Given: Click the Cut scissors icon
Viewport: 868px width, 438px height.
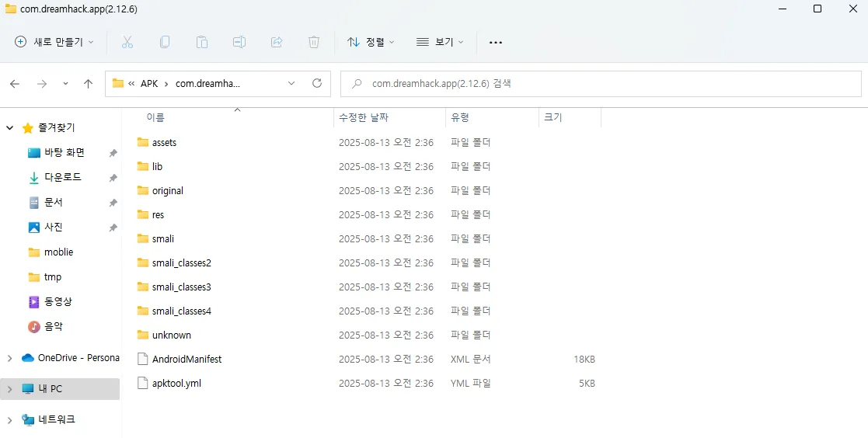Looking at the screenshot, I should (127, 42).
